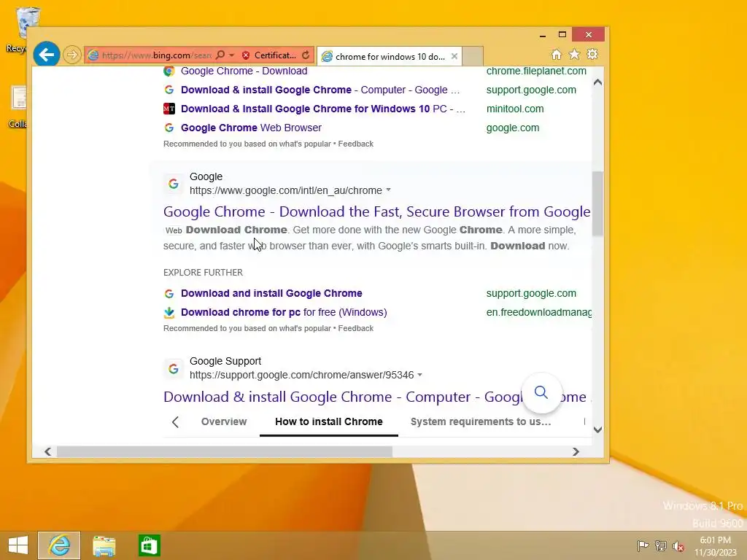Close the chrome for windows 10 tab
This screenshot has width=747, height=560.
pyautogui.click(x=454, y=56)
